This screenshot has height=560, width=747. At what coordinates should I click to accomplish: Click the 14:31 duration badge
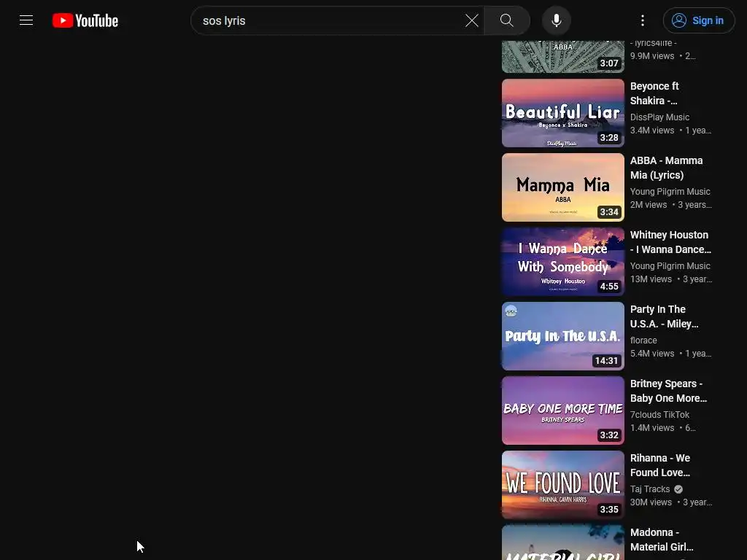point(606,360)
